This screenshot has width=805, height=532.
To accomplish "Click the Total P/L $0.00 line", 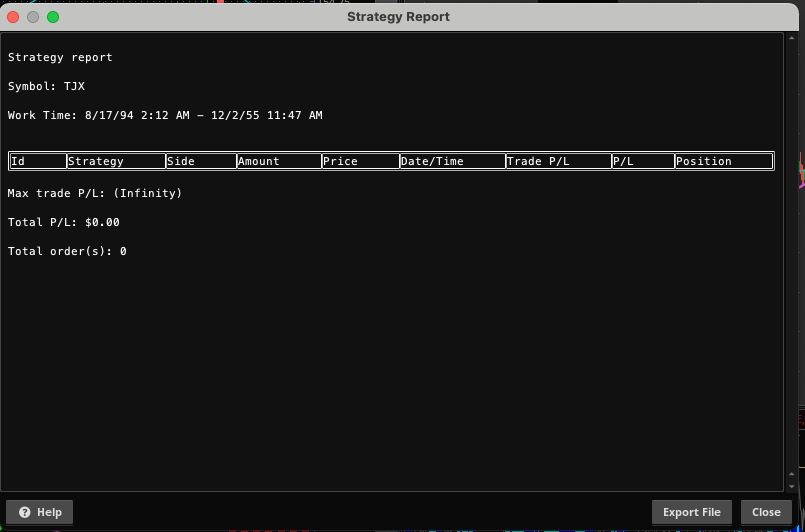I will coord(64,222).
